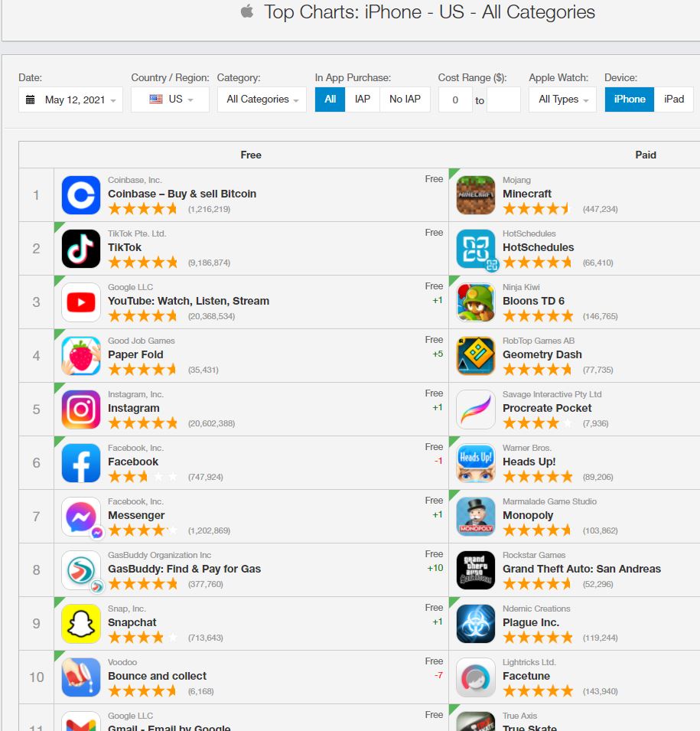Expand the Apple Watch All Types dropdown
Image resolution: width=700 pixels, height=731 pixels.
pyautogui.click(x=562, y=100)
